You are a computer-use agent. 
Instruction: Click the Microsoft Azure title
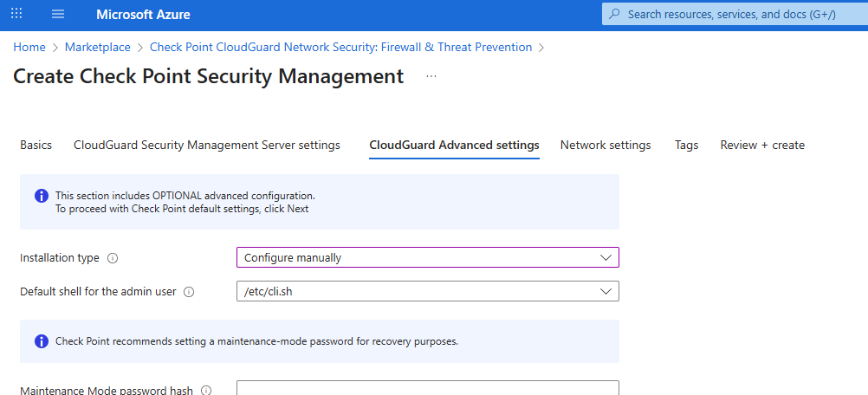[x=143, y=15]
